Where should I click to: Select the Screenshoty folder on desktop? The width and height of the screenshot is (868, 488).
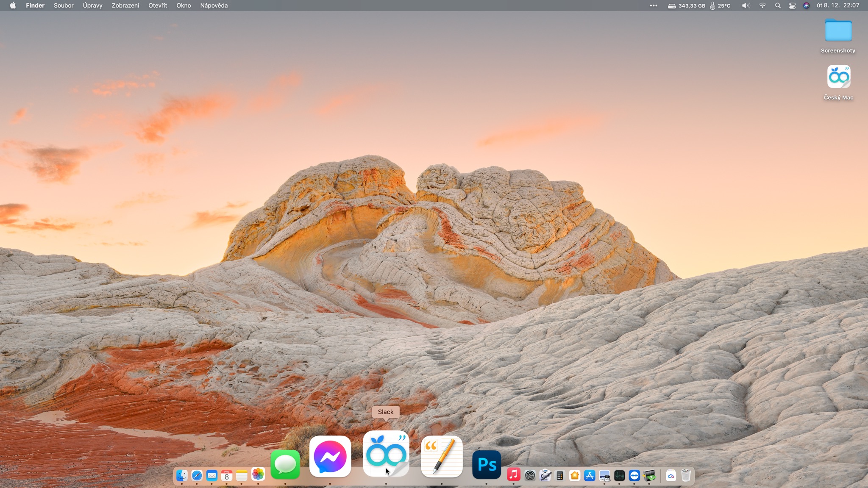click(838, 31)
